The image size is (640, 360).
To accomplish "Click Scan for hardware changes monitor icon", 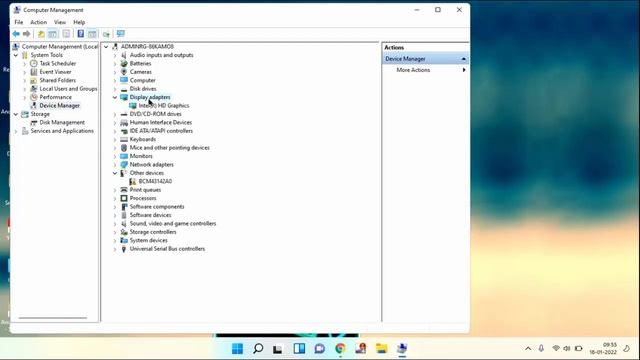I will tap(120, 34).
